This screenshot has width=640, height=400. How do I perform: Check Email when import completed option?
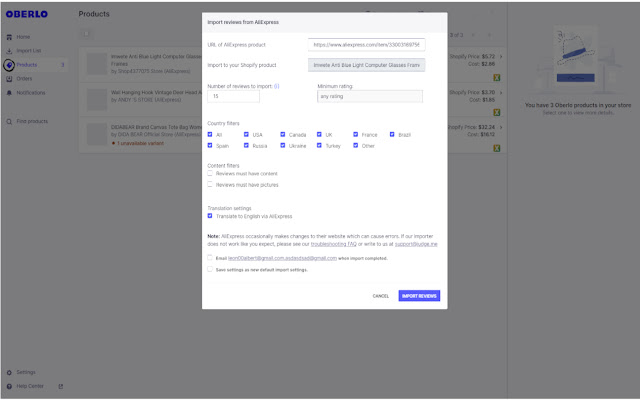click(210, 258)
